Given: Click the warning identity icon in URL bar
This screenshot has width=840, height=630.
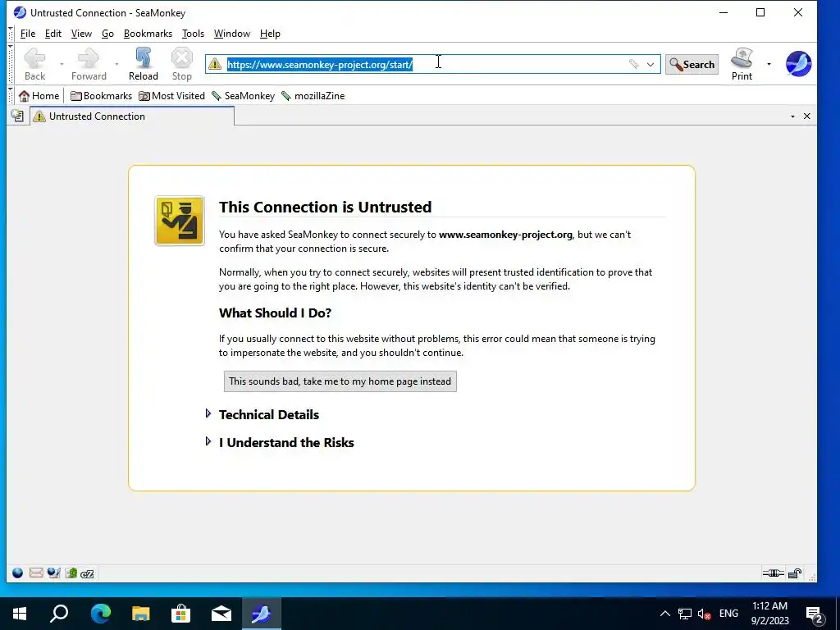Looking at the screenshot, I should [x=215, y=64].
